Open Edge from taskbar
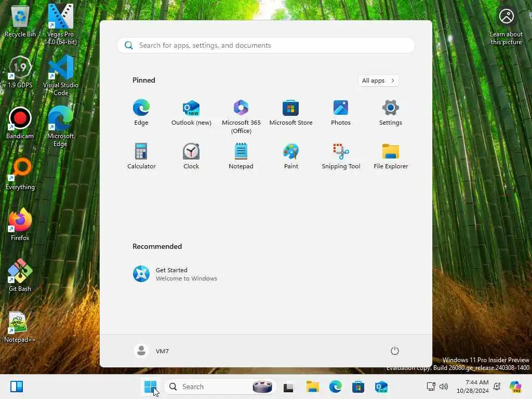 (335, 387)
